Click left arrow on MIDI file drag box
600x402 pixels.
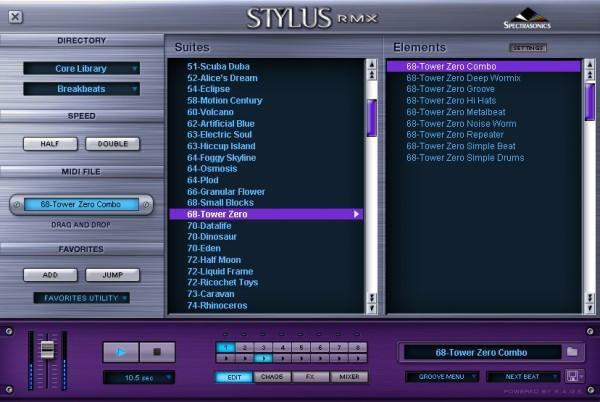(x=17, y=205)
